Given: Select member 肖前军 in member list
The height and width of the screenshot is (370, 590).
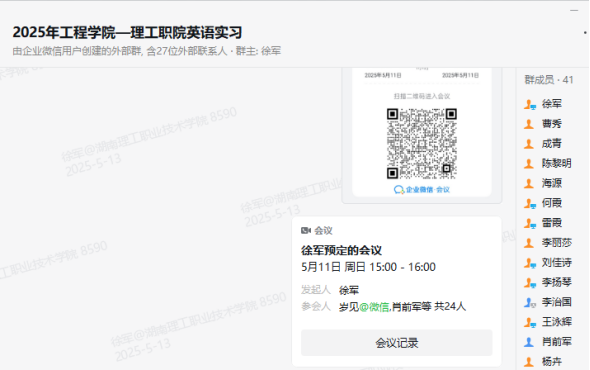Looking at the screenshot, I should (x=557, y=342).
